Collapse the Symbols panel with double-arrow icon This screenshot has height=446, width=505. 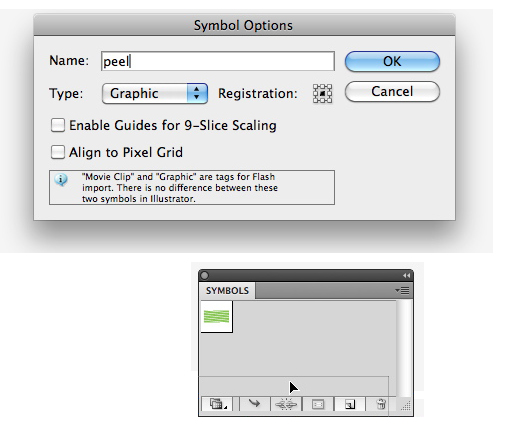(406, 276)
